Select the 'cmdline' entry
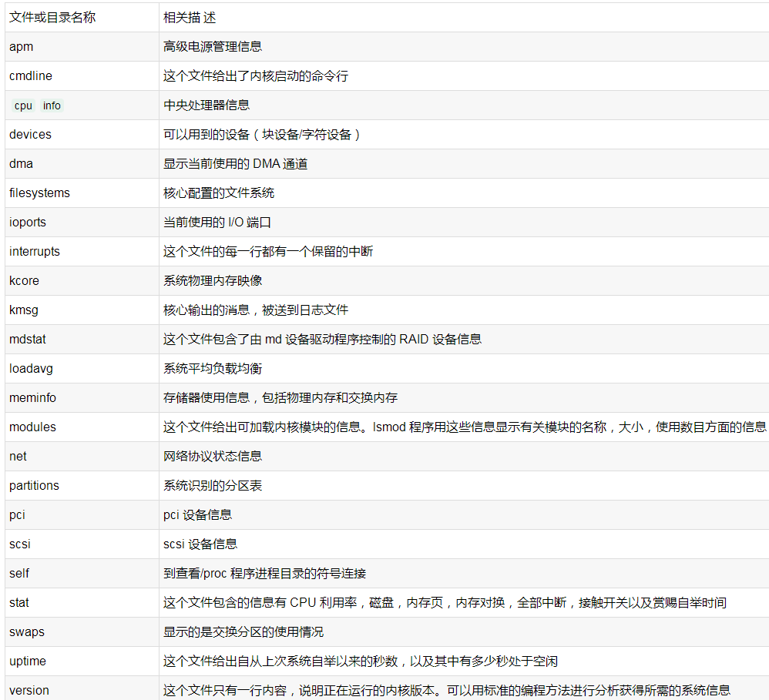Viewport: 769px width, 700px height. (82, 76)
